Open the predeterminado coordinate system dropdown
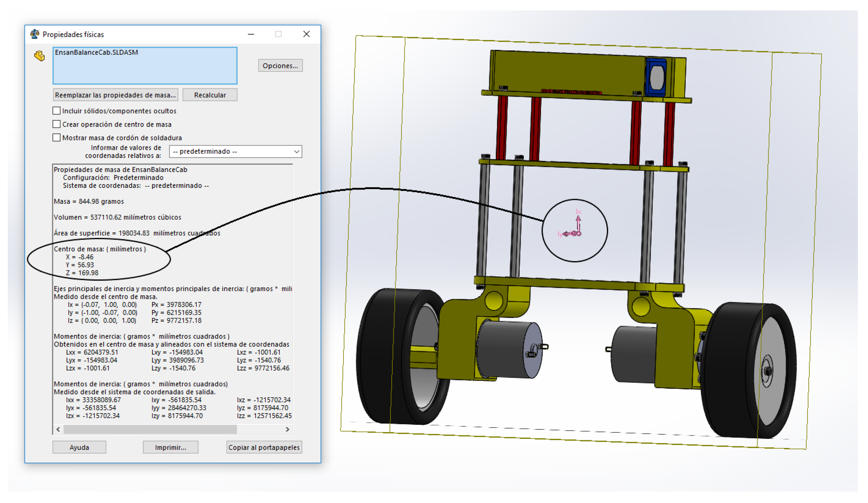868x503 pixels. click(236, 151)
